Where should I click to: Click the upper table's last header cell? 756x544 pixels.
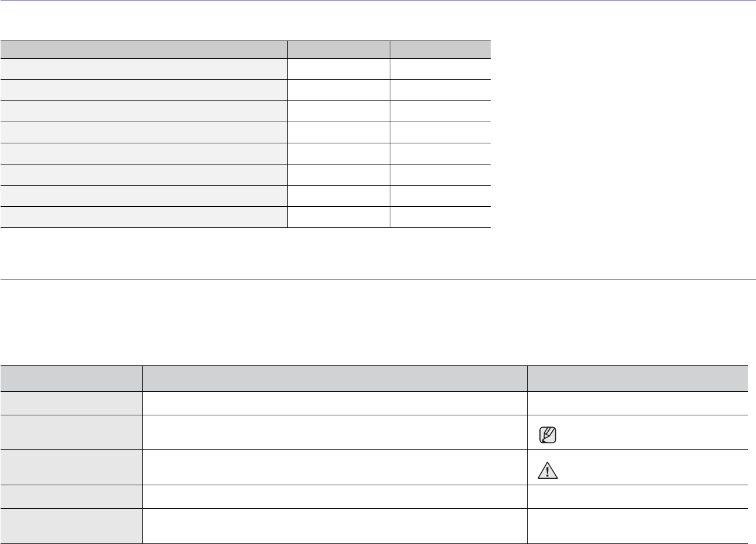[x=440, y=49]
